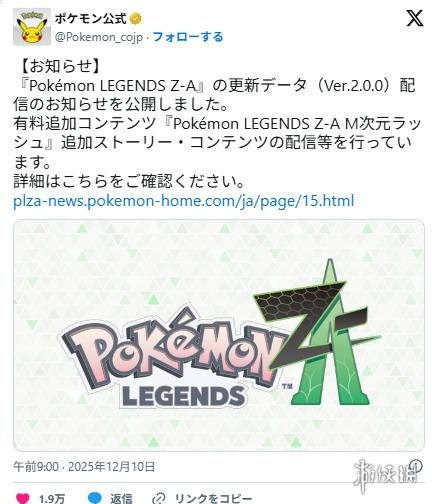Image resolution: width=432 pixels, height=504 pixels.
Task: Open the plza-news.pokemon-home.com link
Action: [x=184, y=201]
